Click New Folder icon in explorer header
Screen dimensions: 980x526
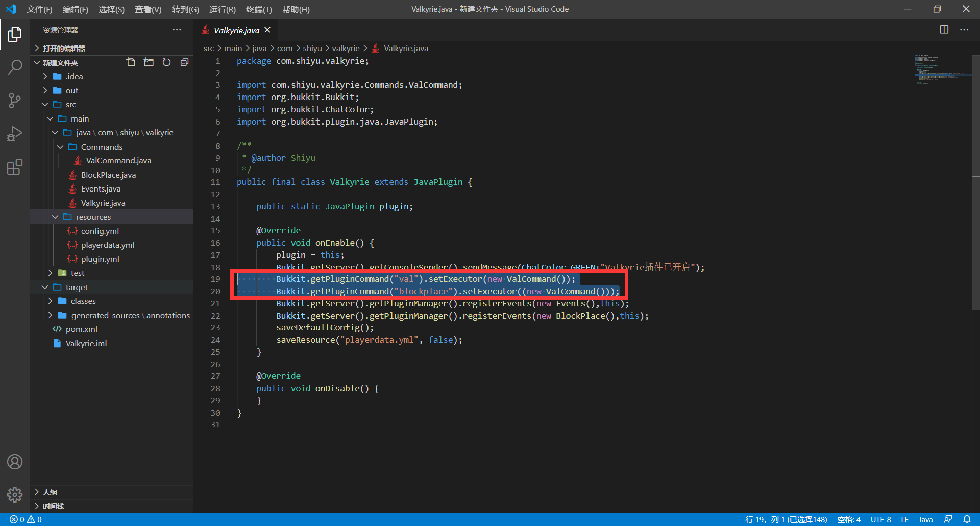(149, 62)
